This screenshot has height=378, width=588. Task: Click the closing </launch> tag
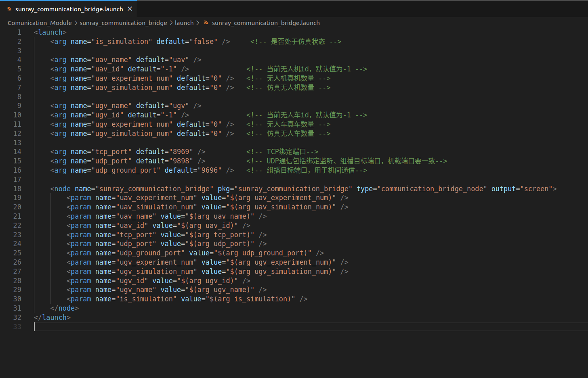tap(52, 317)
